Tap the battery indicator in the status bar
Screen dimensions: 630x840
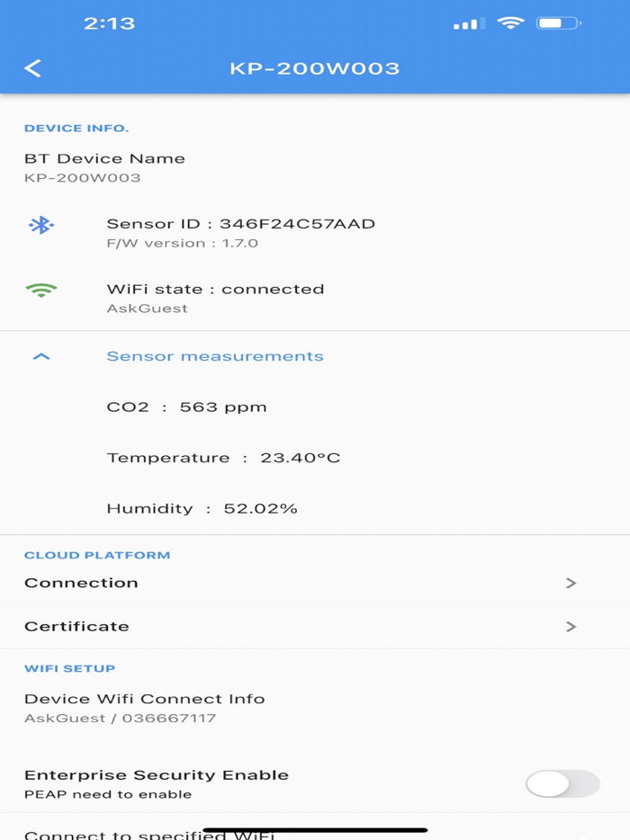click(558, 23)
